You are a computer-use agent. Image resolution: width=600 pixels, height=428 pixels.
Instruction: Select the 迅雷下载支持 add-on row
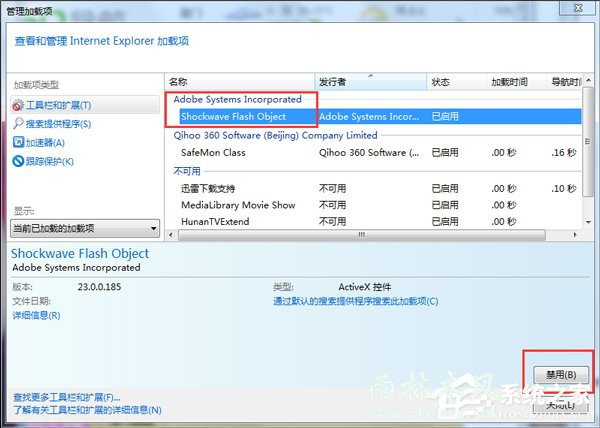point(373,189)
